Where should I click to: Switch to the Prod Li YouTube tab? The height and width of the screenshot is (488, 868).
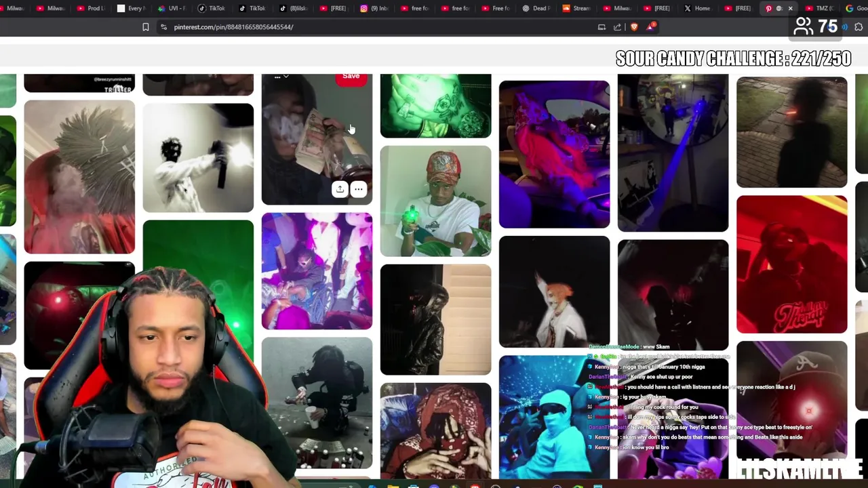click(x=91, y=8)
